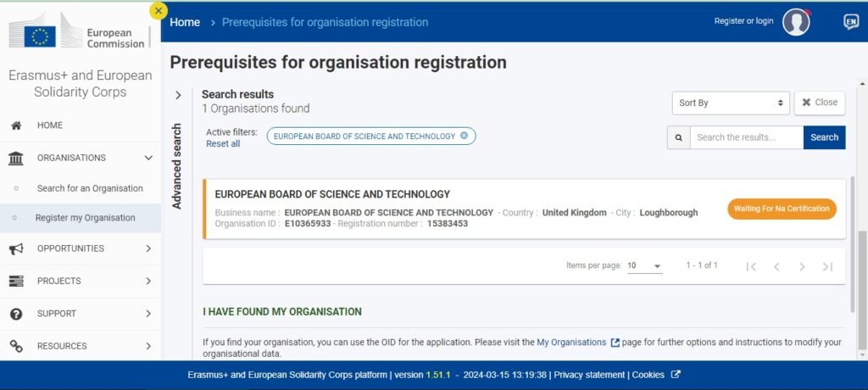Click the I HAVE FOUND MY ORGANISATION heading
Image resolution: width=868 pixels, height=390 pixels.
tap(281, 312)
